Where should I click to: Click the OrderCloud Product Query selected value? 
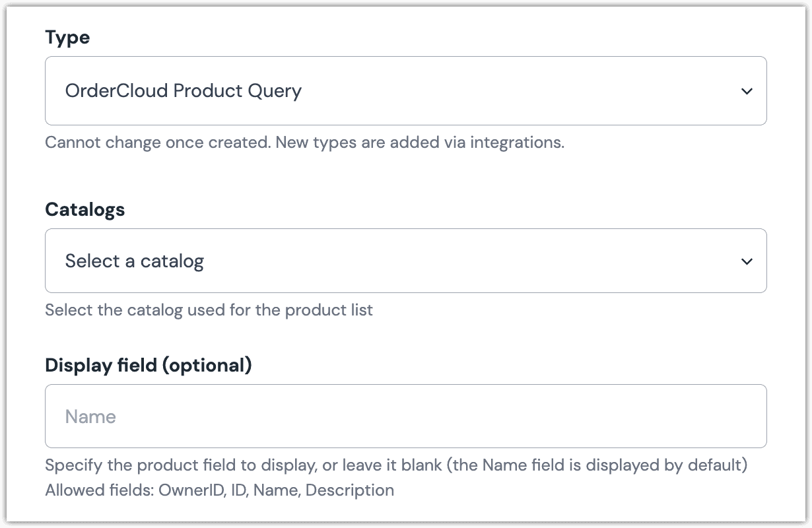[x=183, y=91]
